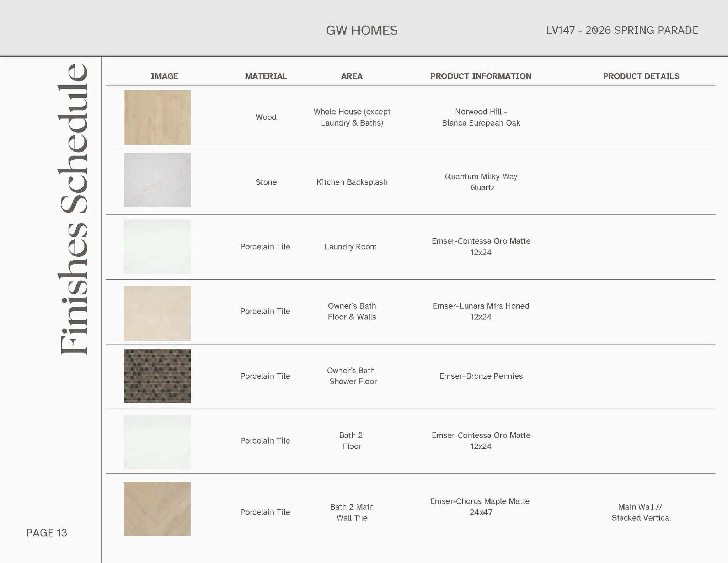Select the Bath 2 Floor tile thumbnail
The image size is (728, 563).
tap(157, 442)
